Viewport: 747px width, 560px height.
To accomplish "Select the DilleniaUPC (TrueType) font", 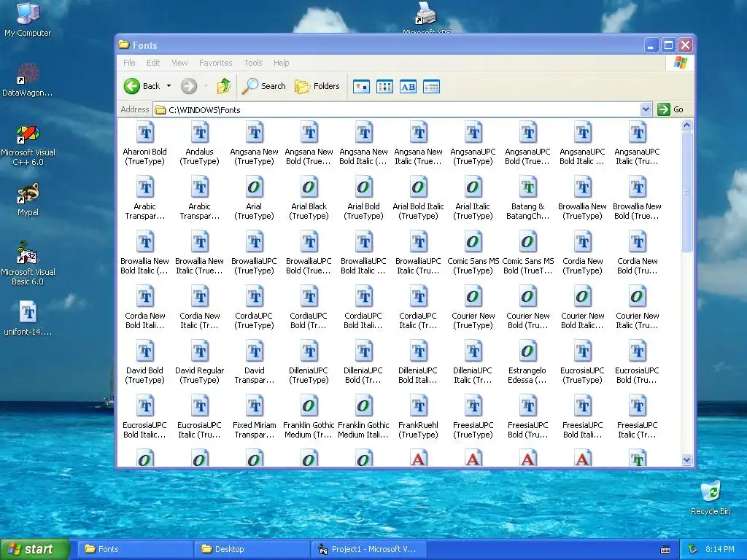I will pyautogui.click(x=309, y=363).
